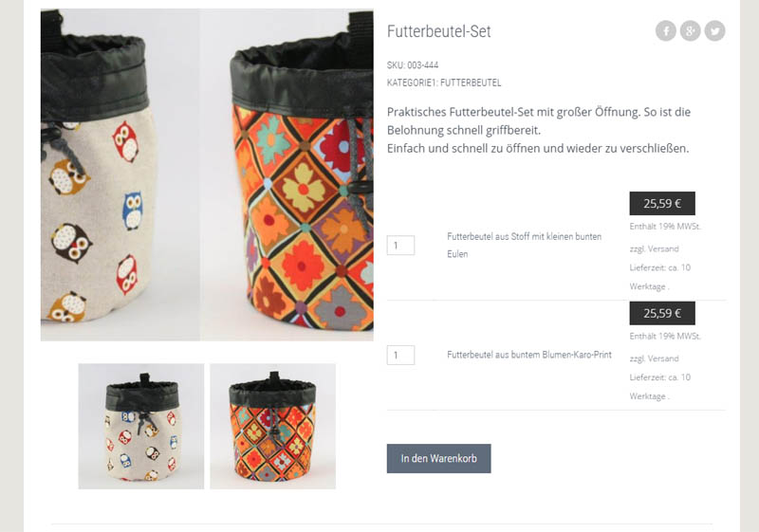This screenshot has height=532, width=759.
Task: Click second 25,59 € price badge
Action: click(x=662, y=313)
